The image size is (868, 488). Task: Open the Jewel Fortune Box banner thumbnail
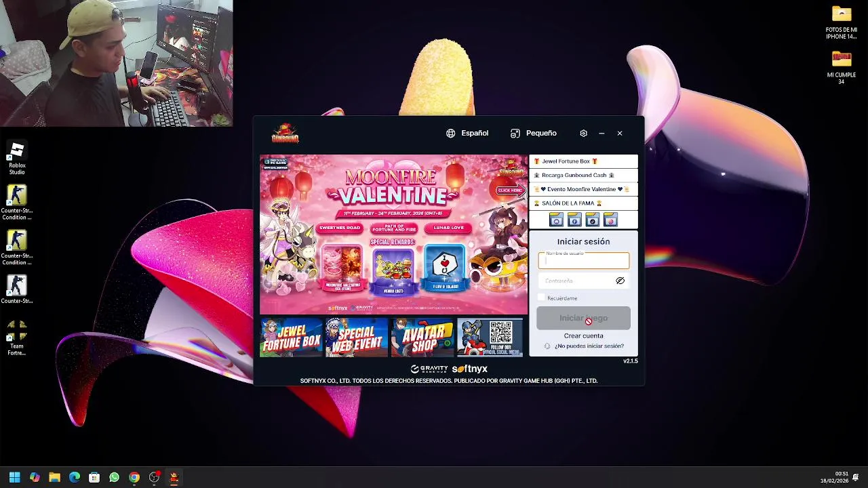[291, 337]
